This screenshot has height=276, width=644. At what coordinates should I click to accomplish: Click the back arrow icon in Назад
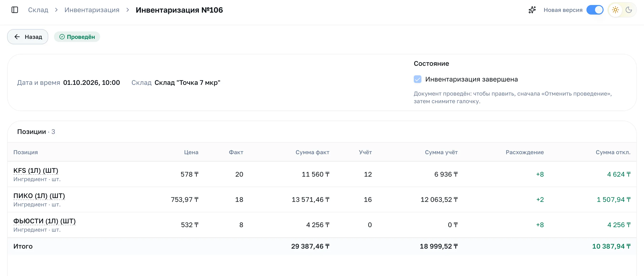[x=17, y=37]
